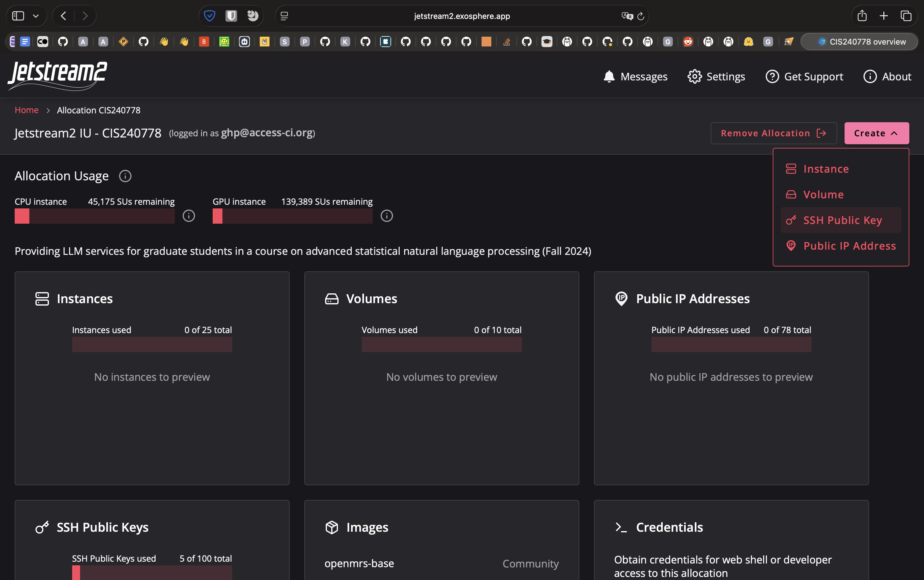
Task: Open the SSH Public Keys card heading
Action: pyautogui.click(x=102, y=527)
